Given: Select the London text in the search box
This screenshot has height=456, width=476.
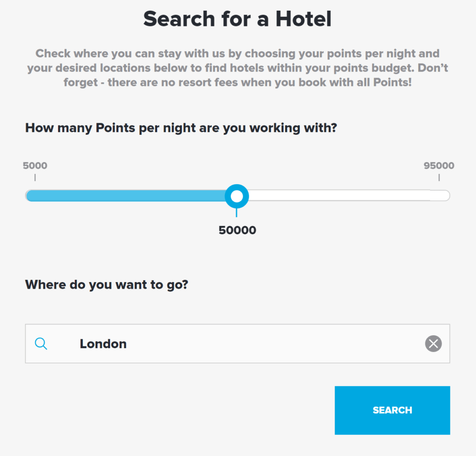Looking at the screenshot, I should point(103,344).
